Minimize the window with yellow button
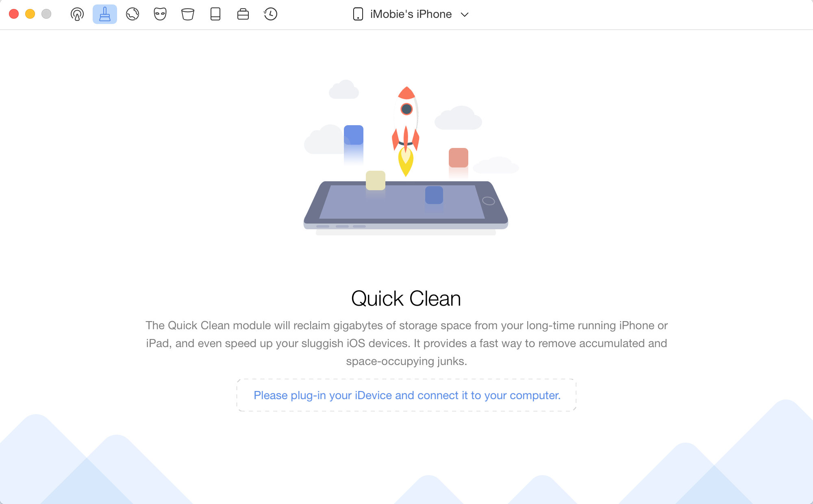The height and width of the screenshot is (504, 813). click(x=30, y=14)
